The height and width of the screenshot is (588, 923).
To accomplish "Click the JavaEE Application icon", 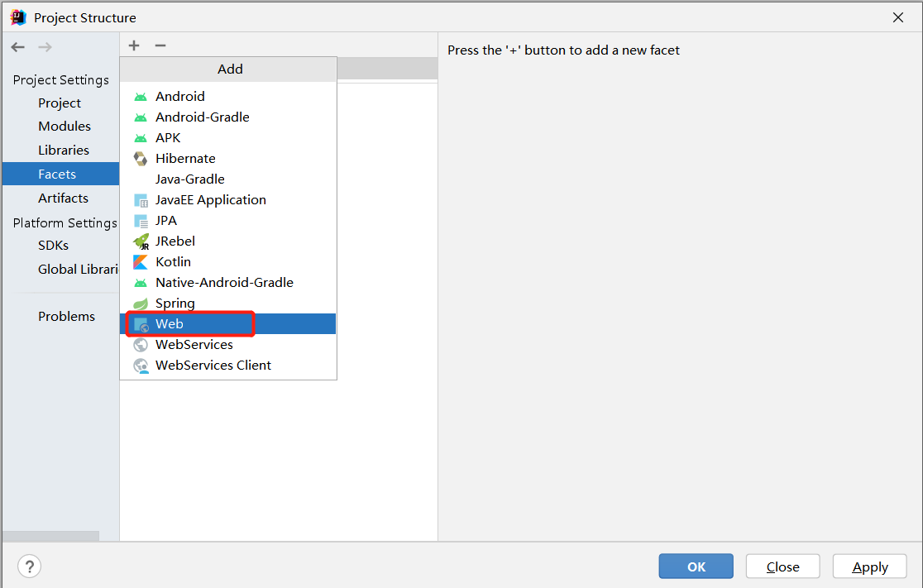I will click(x=141, y=200).
